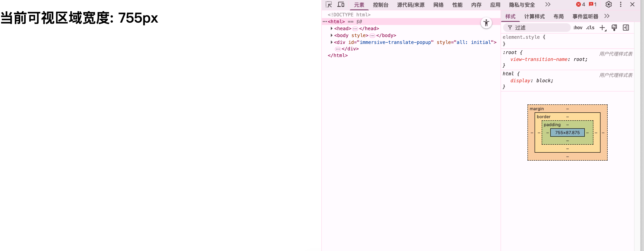Toggle the .cls class editor

pos(590,28)
